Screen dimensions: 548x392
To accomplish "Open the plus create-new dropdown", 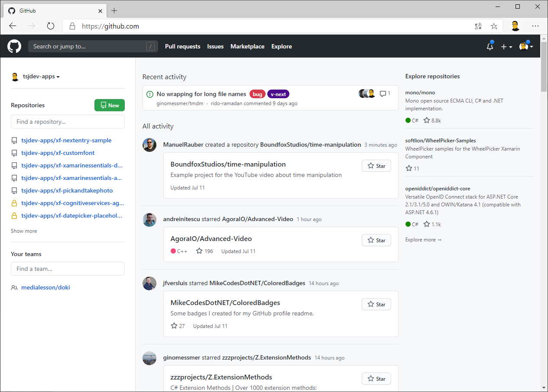I will [x=506, y=47].
